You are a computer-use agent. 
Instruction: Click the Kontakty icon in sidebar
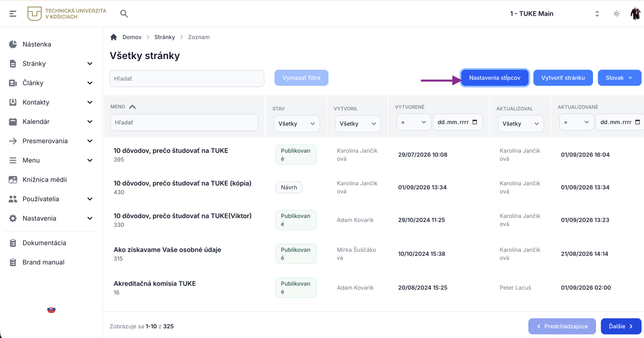[13, 102]
